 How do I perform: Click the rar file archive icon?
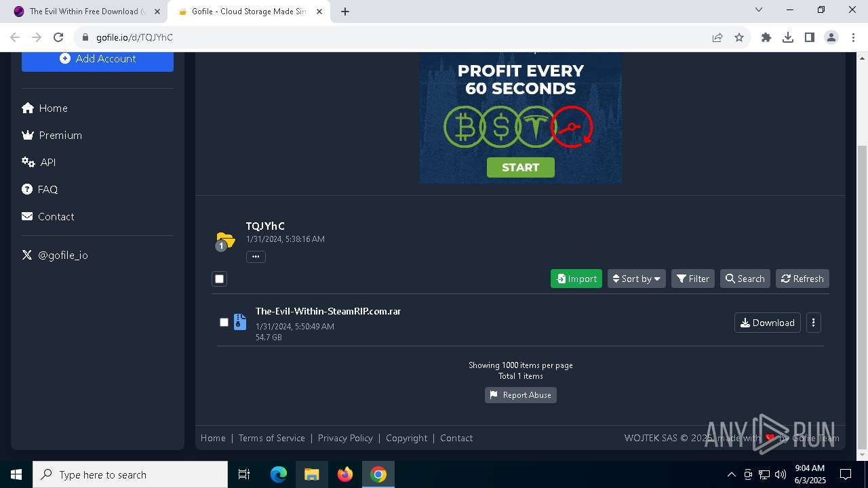click(x=240, y=322)
